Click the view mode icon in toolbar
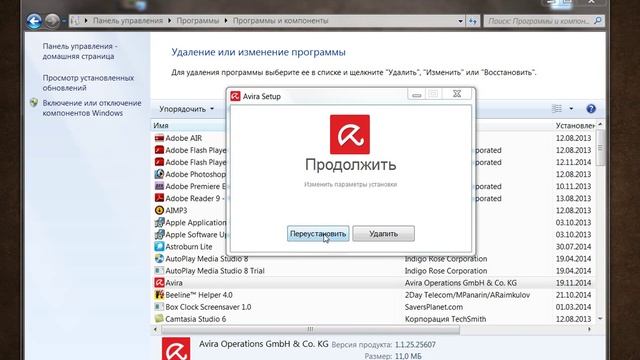Image resolution: width=640 pixels, height=360 pixels. tap(557, 109)
